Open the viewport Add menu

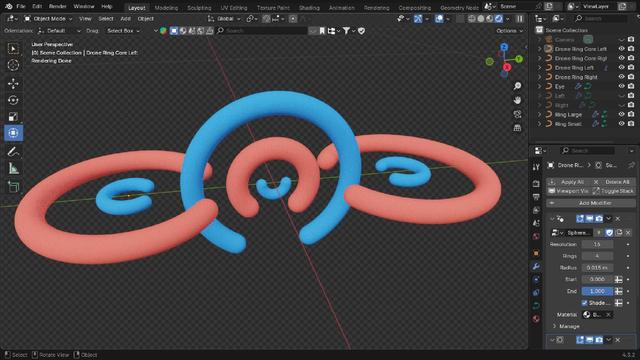(x=125, y=19)
